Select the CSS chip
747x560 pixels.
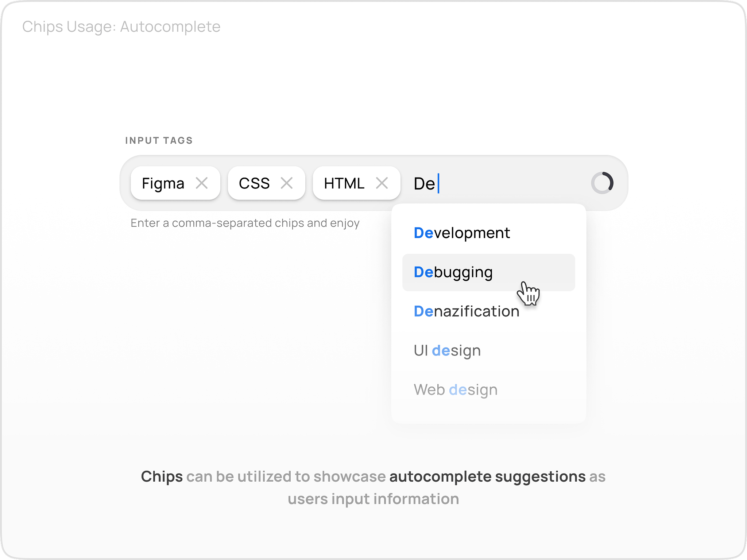pos(254,183)
